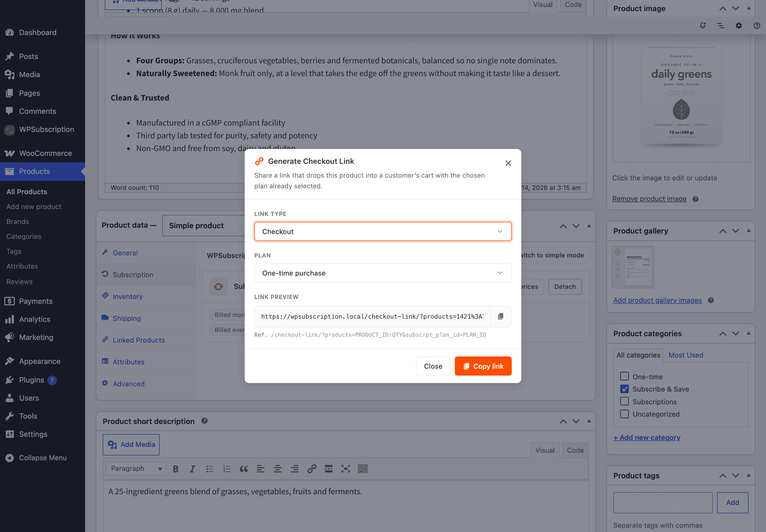This screenshot has height=532, width=766.
Task: Copy the link preview URL icon
Action: pos(500,316)
